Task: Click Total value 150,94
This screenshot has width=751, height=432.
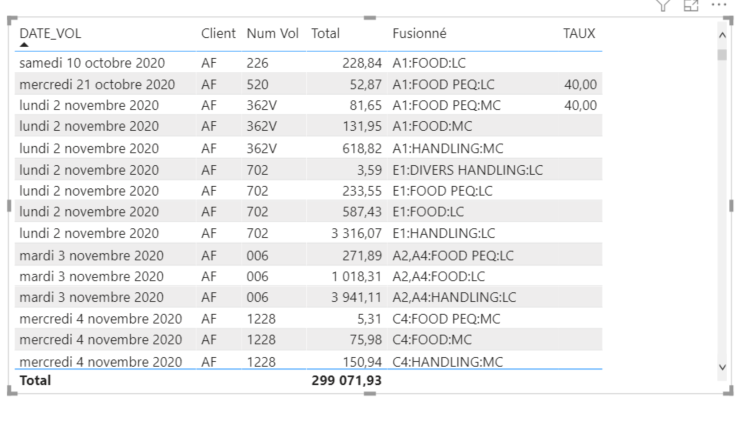Action: [362, 362]
